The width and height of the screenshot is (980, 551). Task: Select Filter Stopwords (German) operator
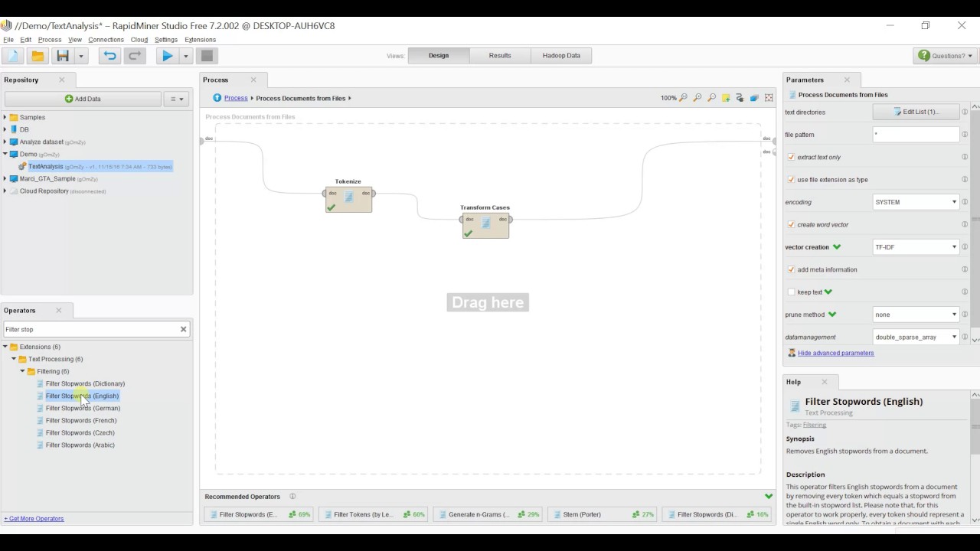[83, 408]
